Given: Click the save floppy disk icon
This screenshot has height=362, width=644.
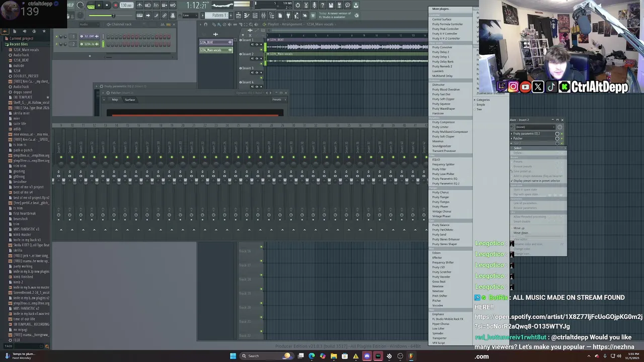Looking at the screenshot, I should tap(331, 6).
